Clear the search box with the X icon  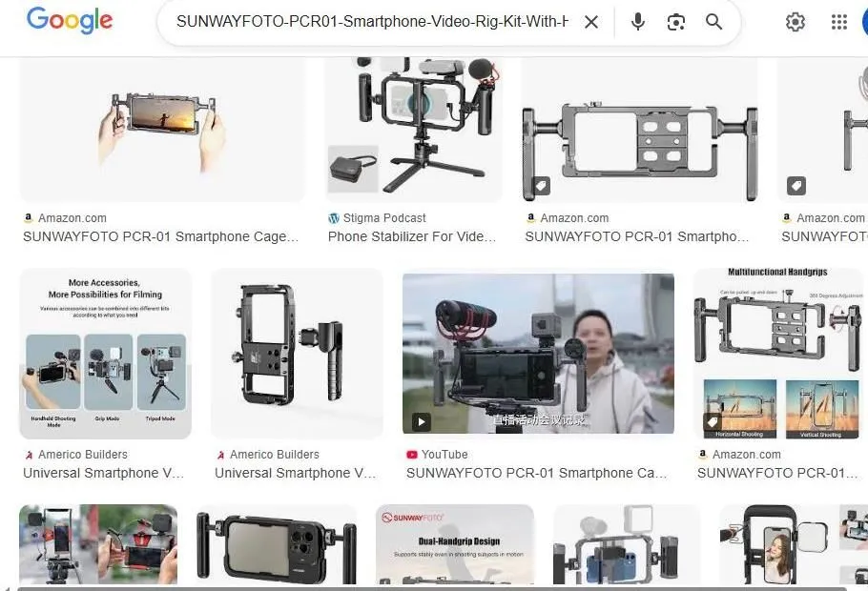[591, 22]
